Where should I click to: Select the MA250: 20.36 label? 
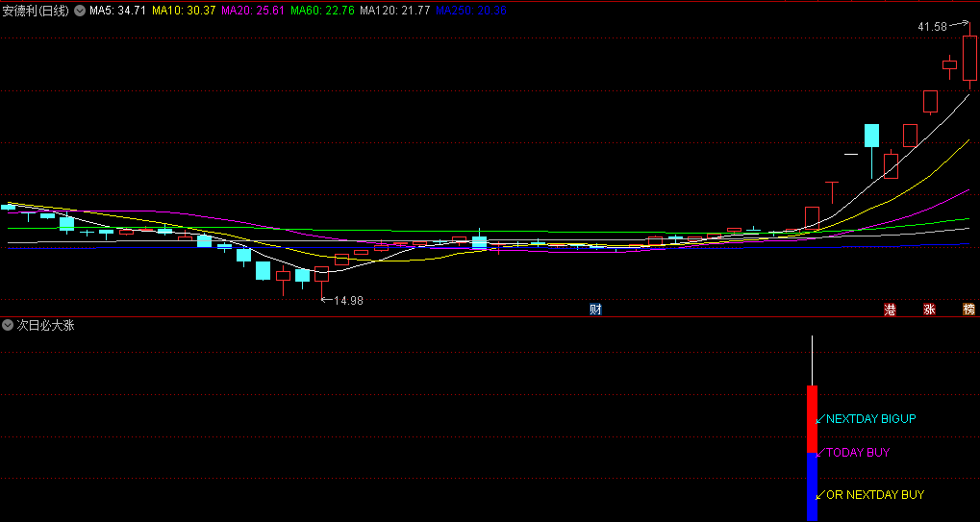pos(471,11)
